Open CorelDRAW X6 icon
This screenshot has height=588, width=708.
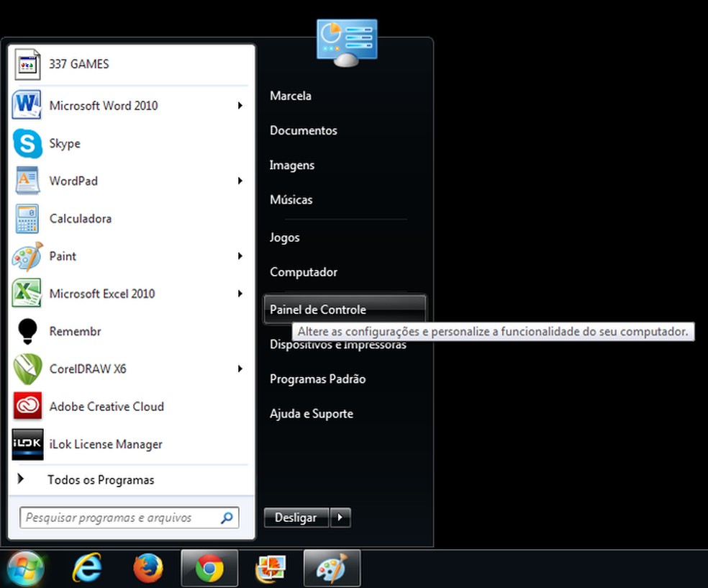tap(27, 369)
